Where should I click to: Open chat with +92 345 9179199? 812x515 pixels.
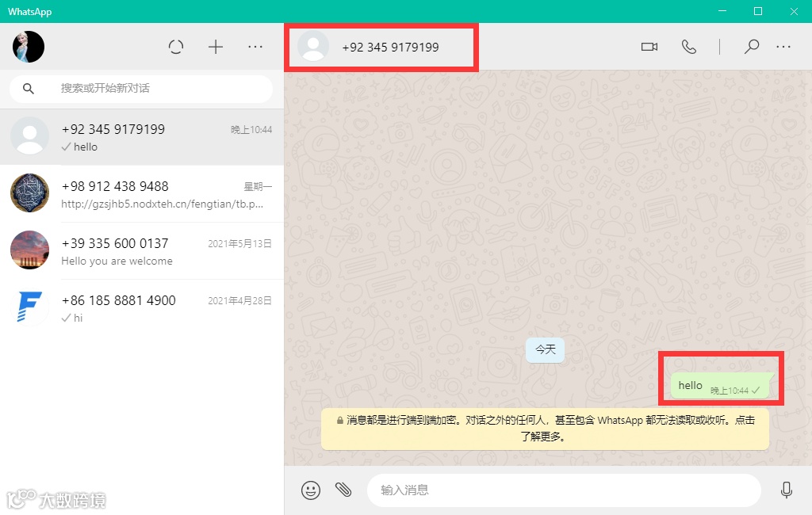142,137
